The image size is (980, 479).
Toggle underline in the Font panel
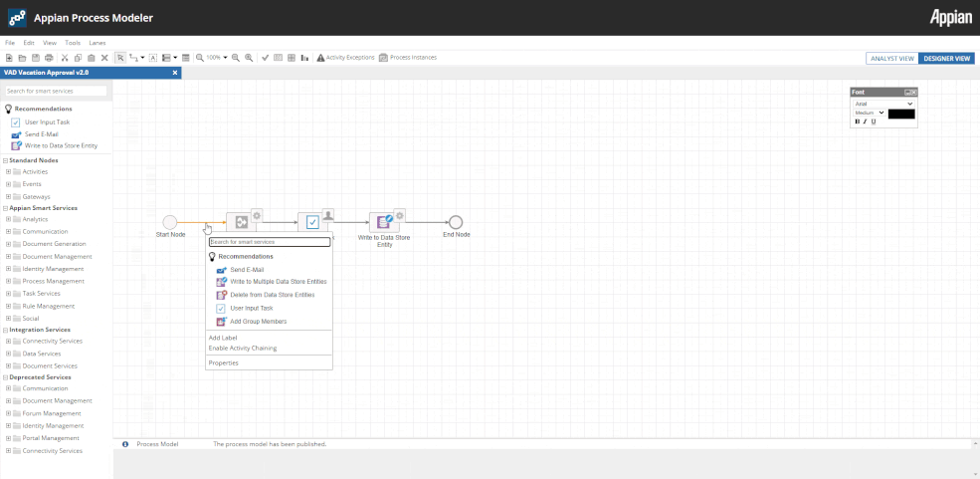coord(874,121)
